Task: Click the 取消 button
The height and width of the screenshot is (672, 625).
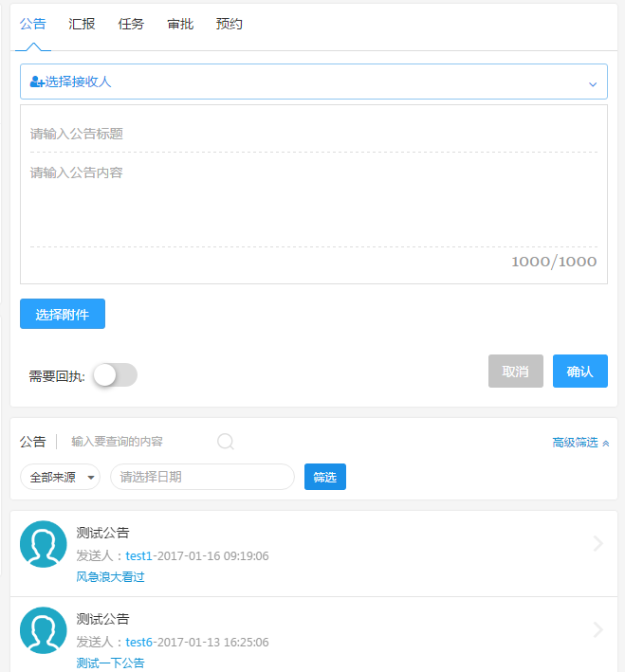Action: click(x=516, y=372)
